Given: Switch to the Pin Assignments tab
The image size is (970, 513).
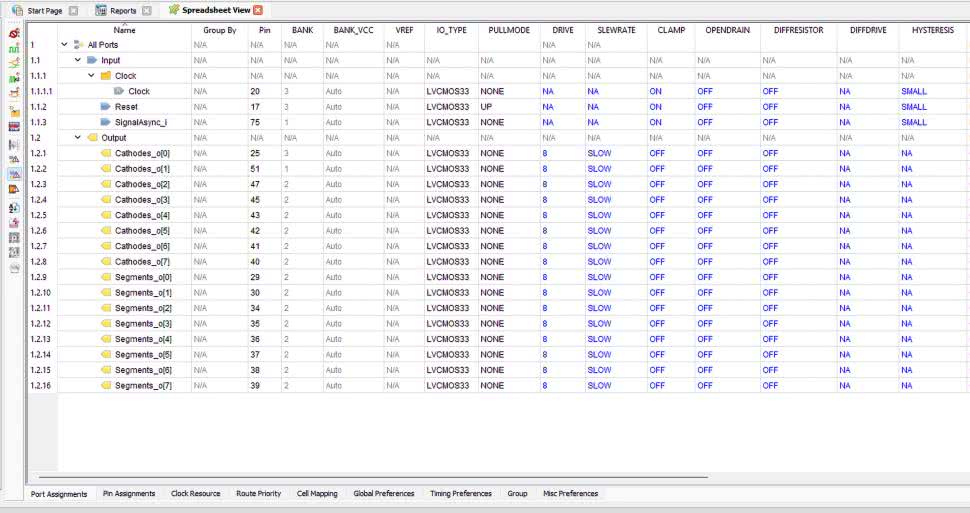Looking at the screenshot, I should click(x=129, y=494).
